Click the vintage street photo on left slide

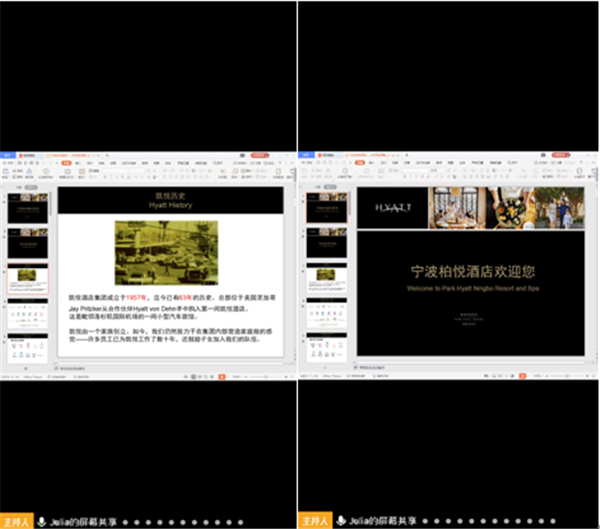(x=166, y=253)
